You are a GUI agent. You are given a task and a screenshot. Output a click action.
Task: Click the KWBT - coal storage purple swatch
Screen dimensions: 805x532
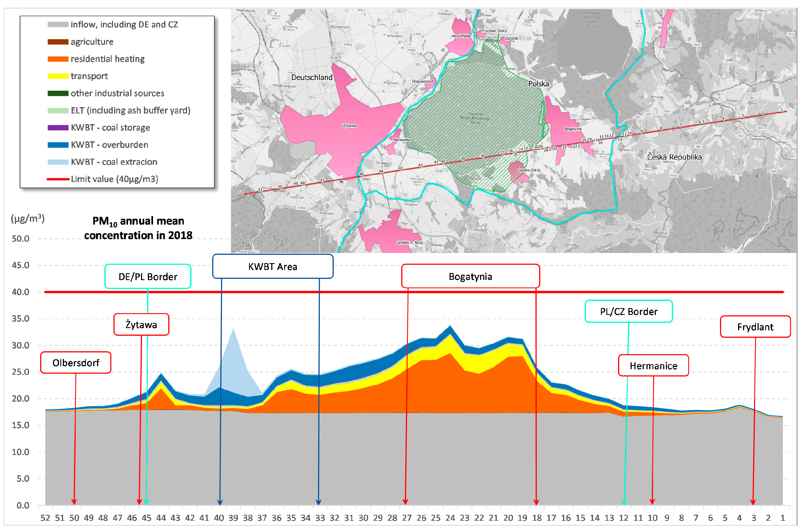coord(58,127)
